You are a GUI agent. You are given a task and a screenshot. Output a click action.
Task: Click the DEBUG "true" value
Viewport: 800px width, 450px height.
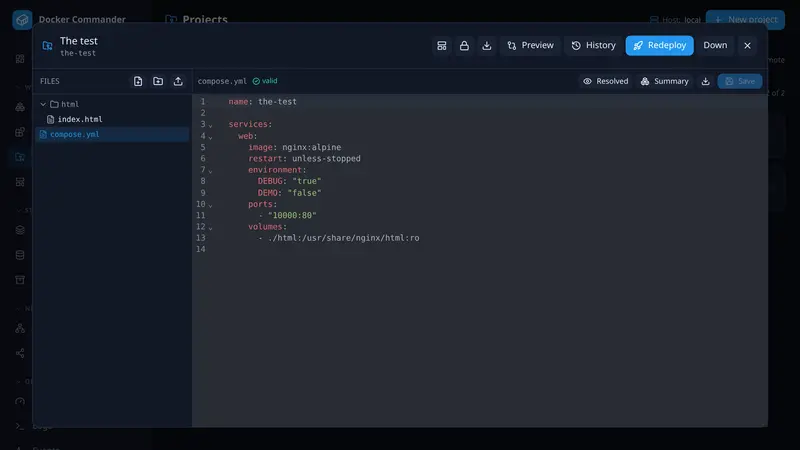tap(307, 181)
